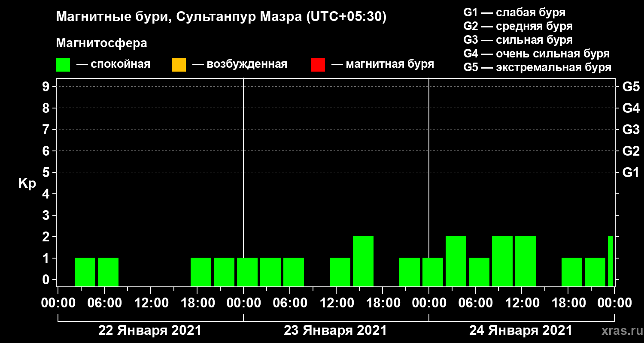Click the G2 label on right axis

[631, 151]
